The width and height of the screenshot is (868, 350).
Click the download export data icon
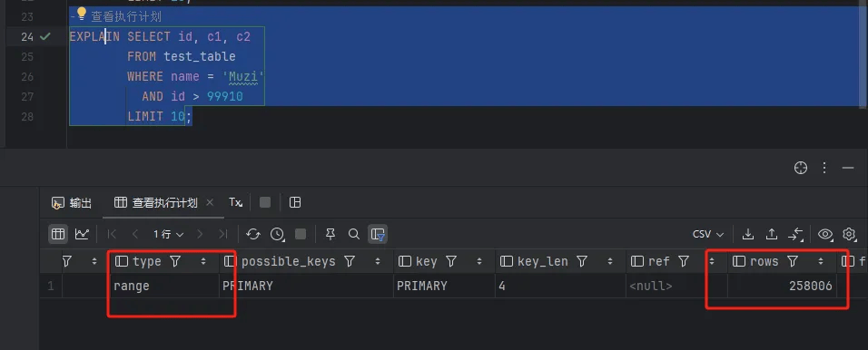coord(748,235)
